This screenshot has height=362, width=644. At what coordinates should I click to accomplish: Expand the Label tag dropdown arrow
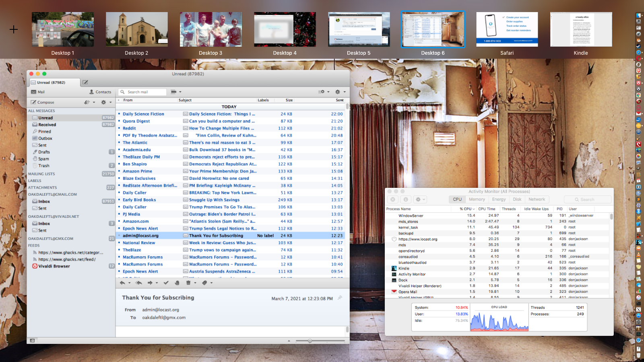211,283
